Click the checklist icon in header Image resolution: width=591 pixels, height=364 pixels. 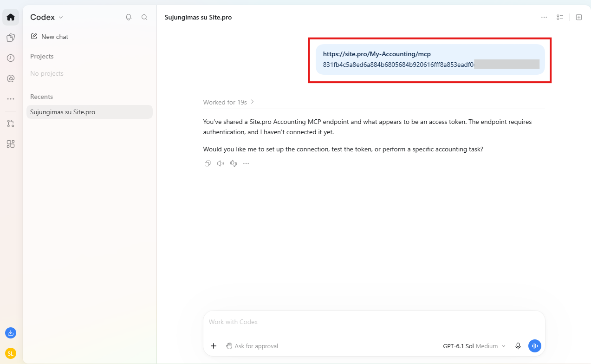point(560,17)
